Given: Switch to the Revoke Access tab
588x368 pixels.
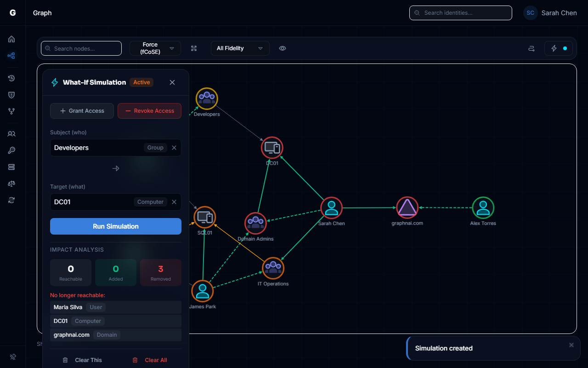Looking at the screenshot, I should coord(149,110).
